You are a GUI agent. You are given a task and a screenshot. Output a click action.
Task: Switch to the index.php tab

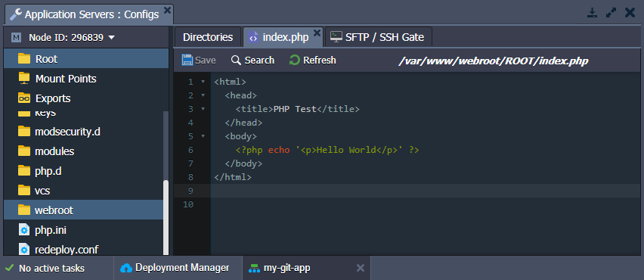click(283, 37)
